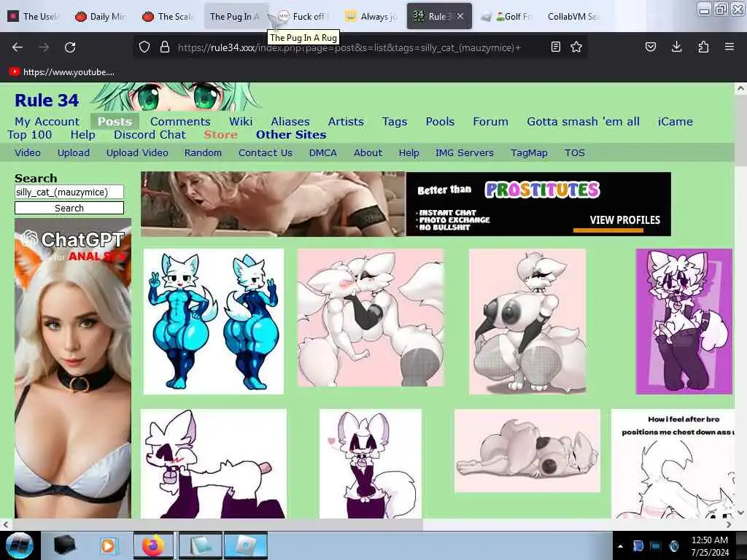Open the TOS link
Screen dimensions: 747x560
(575, 153)
